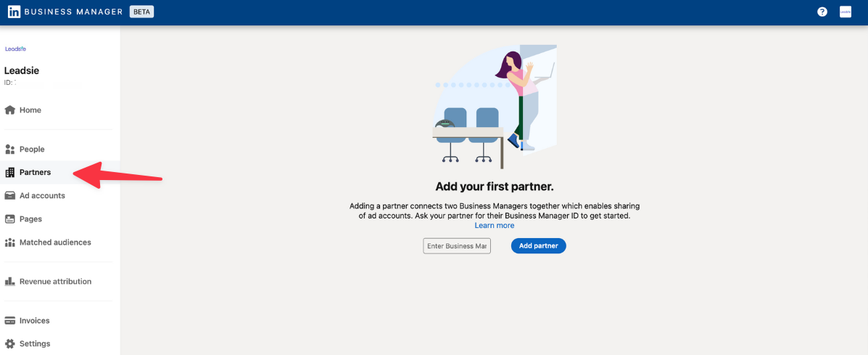
Task: Click the Revenue attribution chart icon
Action: [x=9, y=282]
